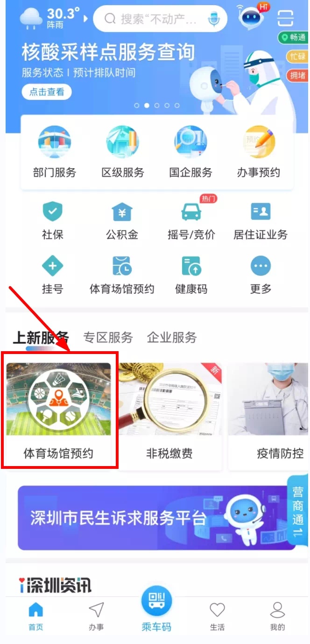Open the scan QR code icon
Screen dimensions: 310x644
286,18
